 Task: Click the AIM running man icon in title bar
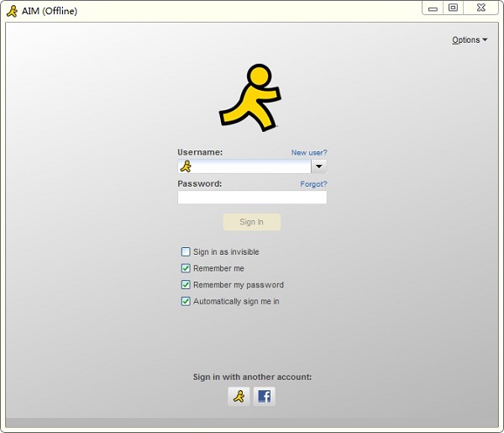coord(13,11)
